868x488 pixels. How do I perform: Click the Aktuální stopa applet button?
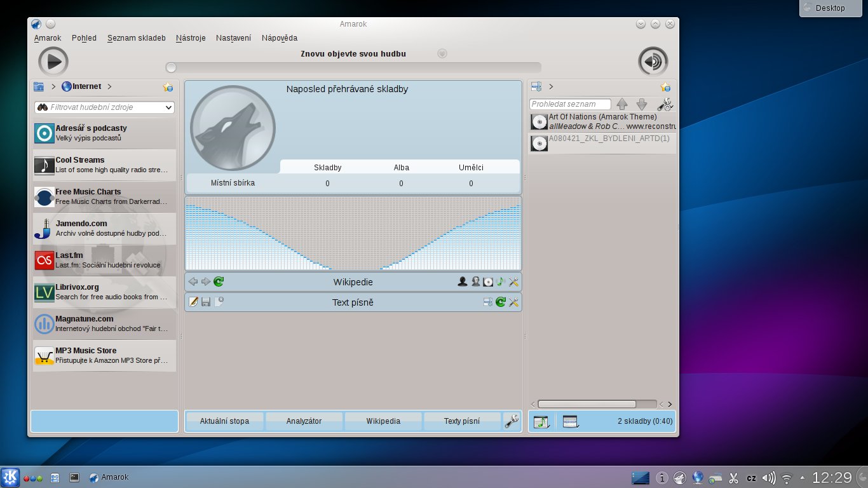click(x=224, y=421)
